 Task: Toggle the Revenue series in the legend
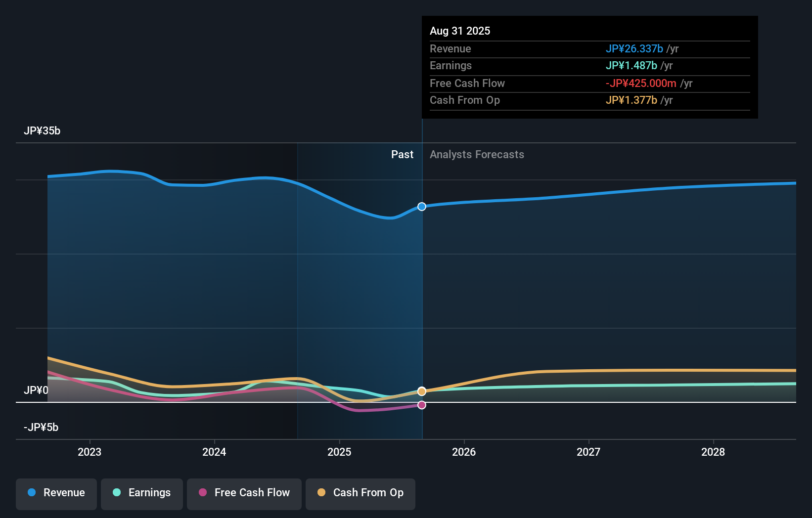pyautogui.click(x=56, y=493)
